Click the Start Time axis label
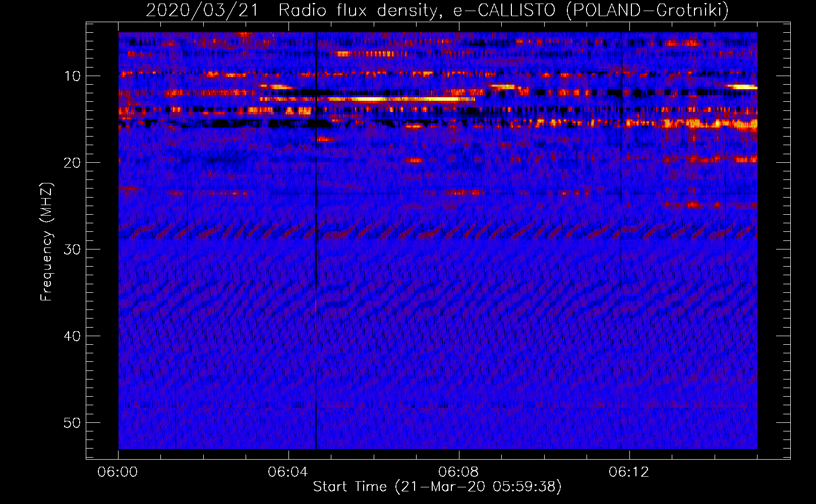 click(x=437, y=487)
